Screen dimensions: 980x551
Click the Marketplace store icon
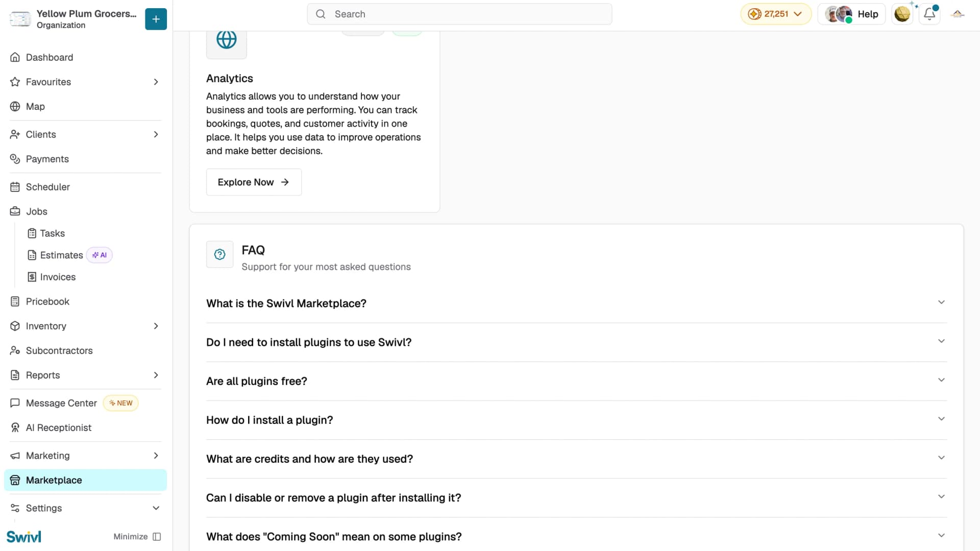(15, 480)
